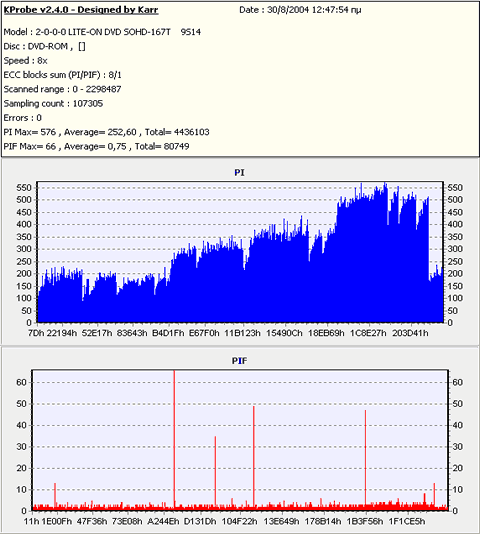Click the KProbe v2.4.0 title heading
480x534 pixels.
pyautogui.click(x=81, y=10)
